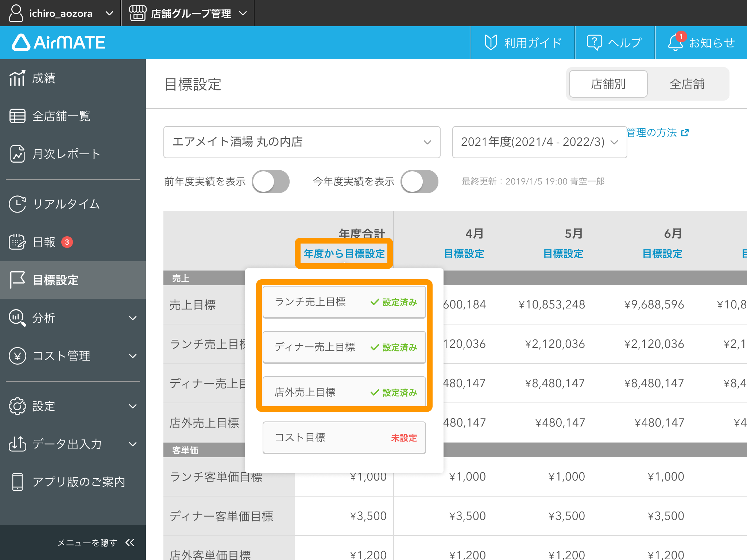Click the 5月 売上目標 value ¥10,853,248
747x560 pixels.
pyautogui.click(x=552, y=304)
